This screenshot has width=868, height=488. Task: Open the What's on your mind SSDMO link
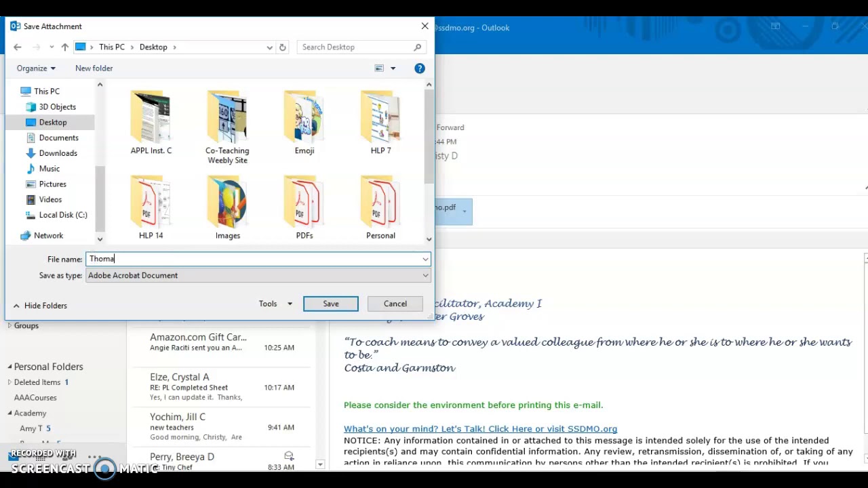480,428
